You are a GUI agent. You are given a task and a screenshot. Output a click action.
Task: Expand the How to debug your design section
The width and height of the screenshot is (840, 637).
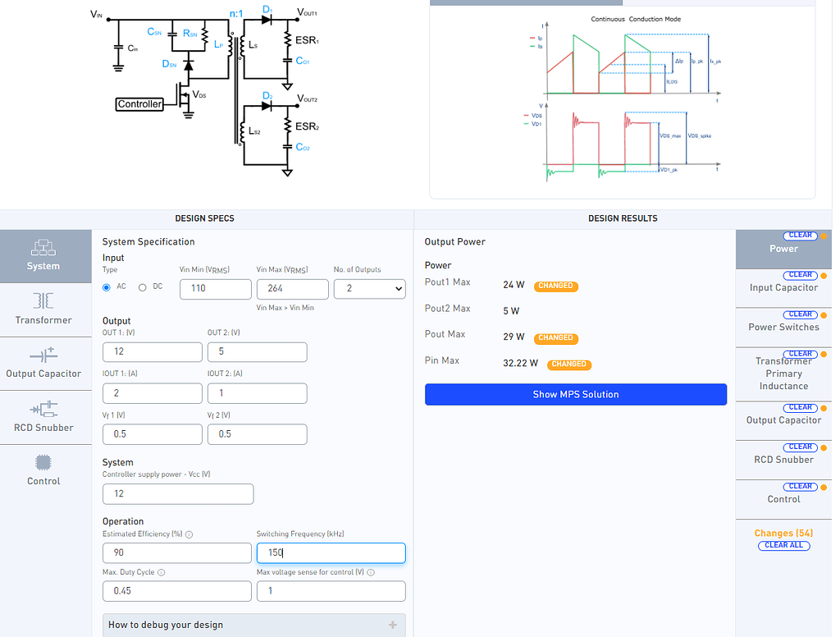coord(395,625)
